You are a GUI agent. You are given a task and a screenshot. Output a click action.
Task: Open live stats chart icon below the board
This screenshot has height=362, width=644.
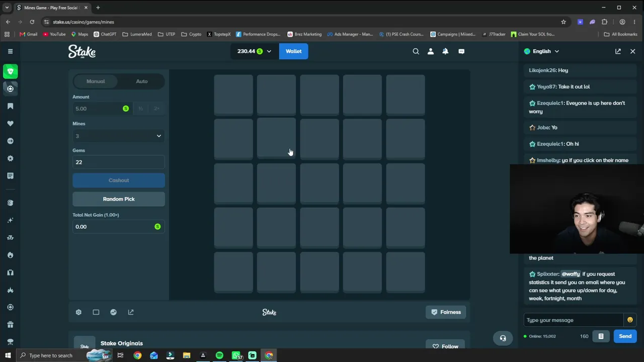click(113, 312)
